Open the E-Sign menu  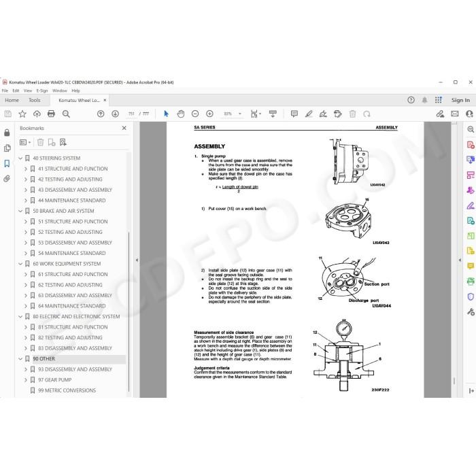pyautogui.click(x=42, y=90)
